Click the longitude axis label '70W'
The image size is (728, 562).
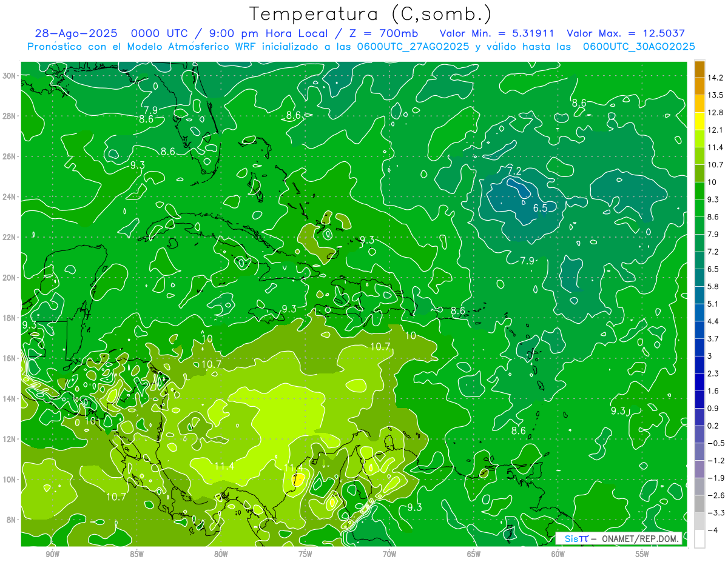click(x=389, y=554)
